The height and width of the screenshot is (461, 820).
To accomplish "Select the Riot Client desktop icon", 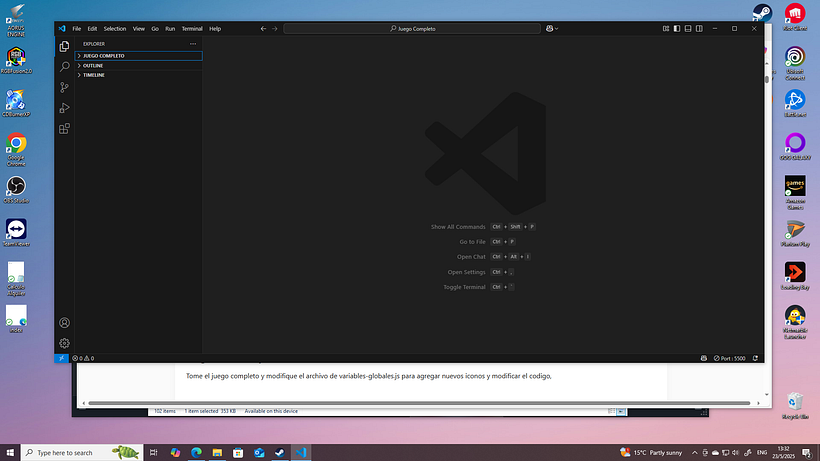I will [795, 17].
